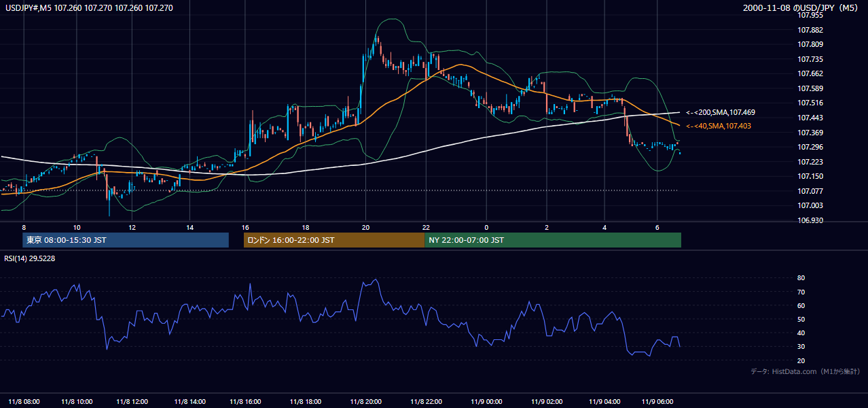Click price axis label 107.516
Viewport: 868px width, 408px height.
pos(810,103)
